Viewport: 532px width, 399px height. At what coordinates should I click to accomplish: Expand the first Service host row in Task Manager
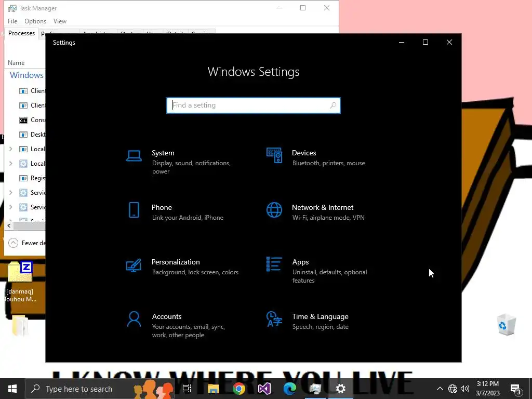tap(10, 193)
